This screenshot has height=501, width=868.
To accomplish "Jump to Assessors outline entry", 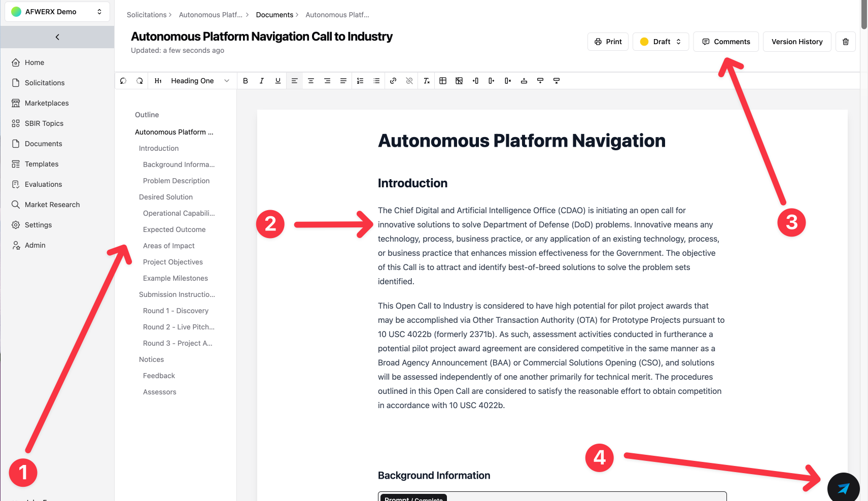I will tap(159, 392).
